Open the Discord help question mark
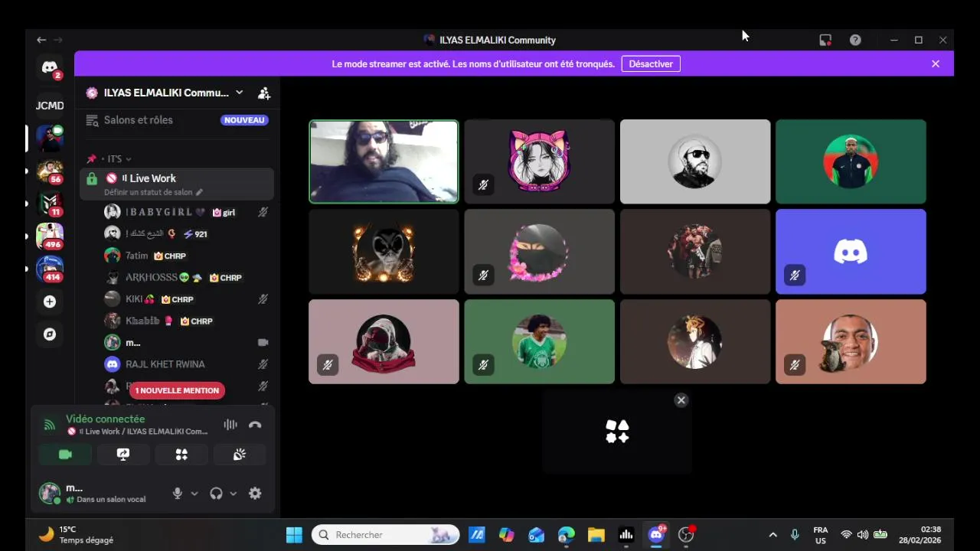This screenshot has width=980, height=551. click(x=855, y=40)
